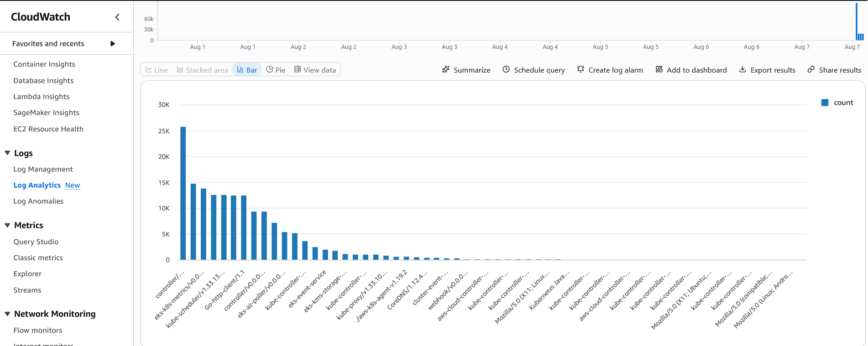The image size is (868, 346).
Task: Collapse the Network Monitoring section
Action: coord(7,314)
